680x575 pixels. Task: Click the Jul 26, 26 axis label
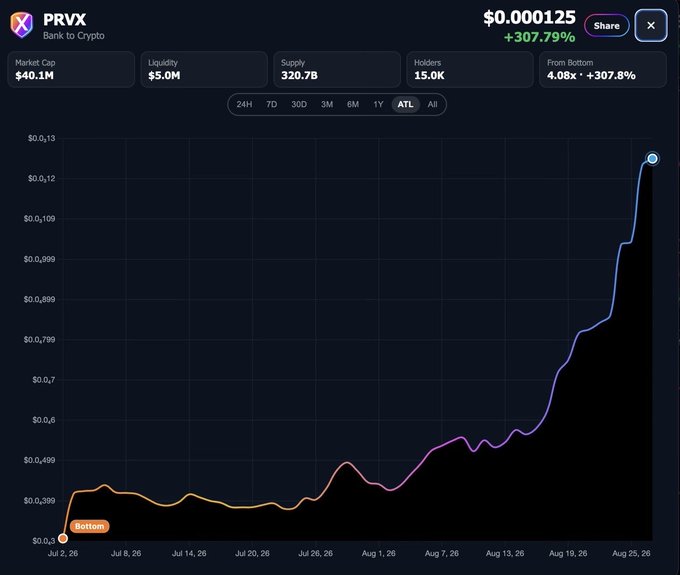click(316, 553)
